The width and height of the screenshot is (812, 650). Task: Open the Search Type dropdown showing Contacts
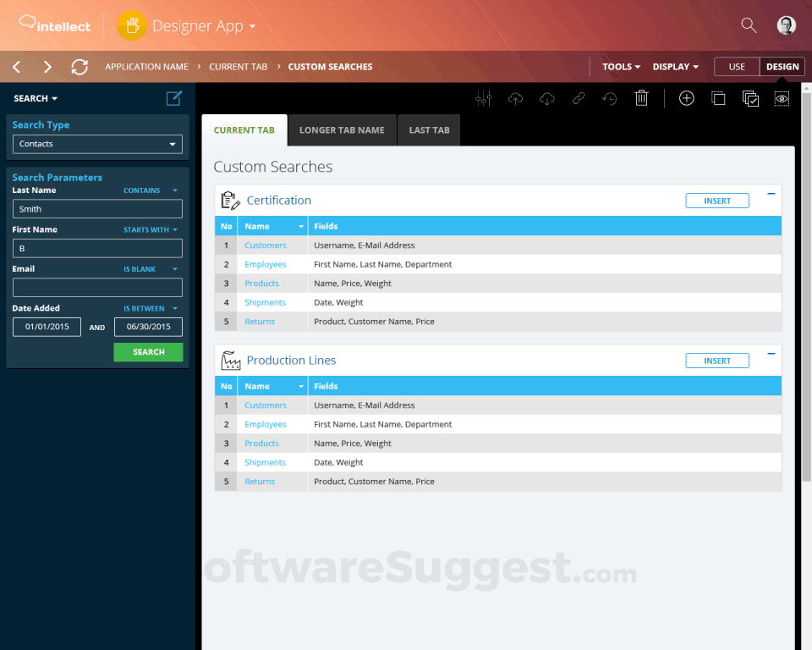pyautogui.click(x=96, y=144)
